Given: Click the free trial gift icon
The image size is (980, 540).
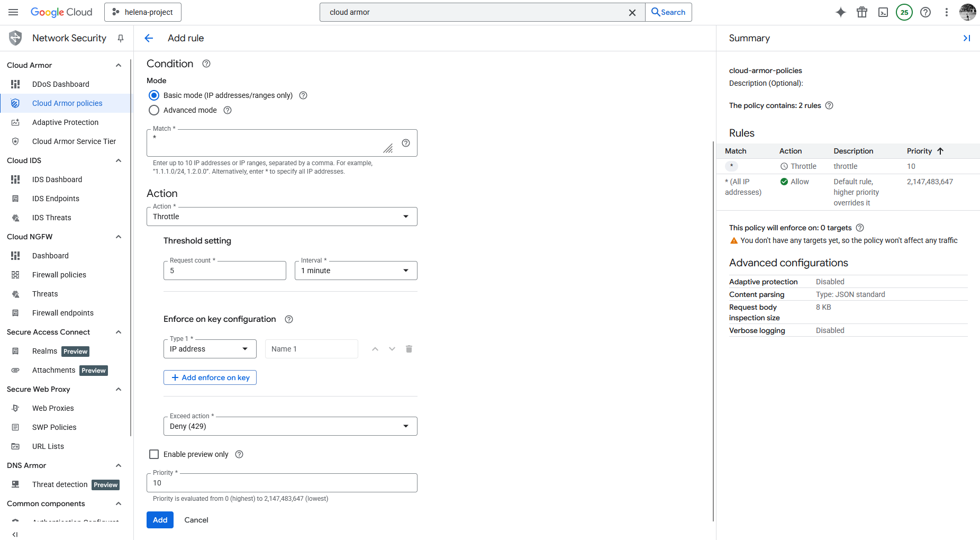Looking at the screenshot, I should [861, 12].
